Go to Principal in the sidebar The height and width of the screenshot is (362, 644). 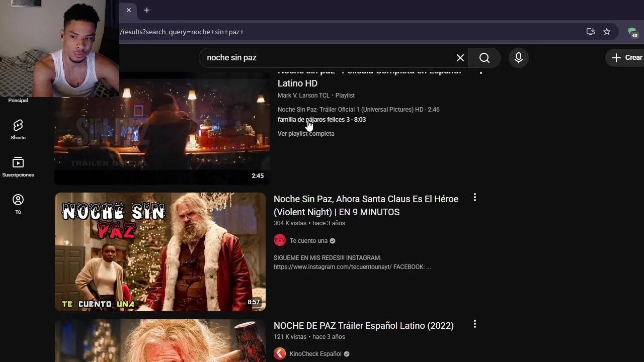pyautogui.click(x=18, y=100)
